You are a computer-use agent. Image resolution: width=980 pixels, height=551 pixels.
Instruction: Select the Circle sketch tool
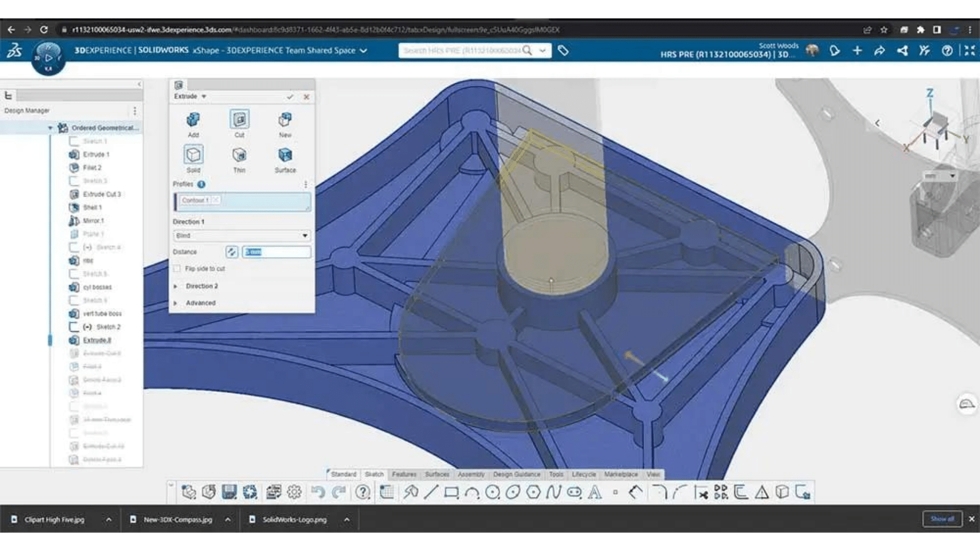493,492
